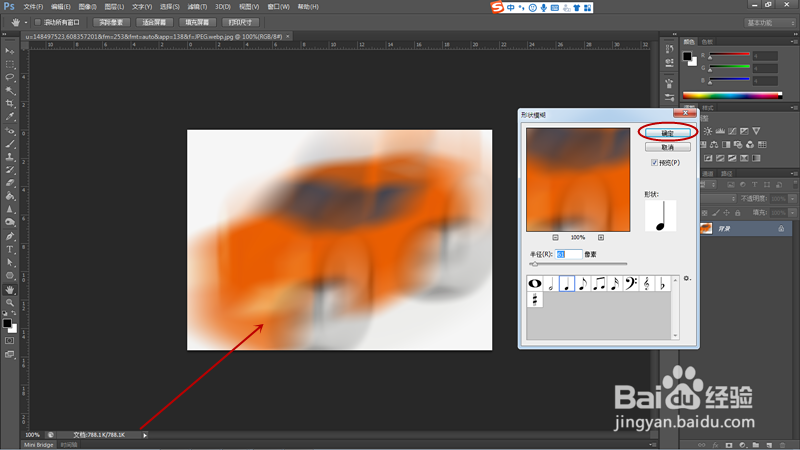The width and height of the screenshot is (800, 450).
Task: Click the Fit Screen button
Action: 154,22
